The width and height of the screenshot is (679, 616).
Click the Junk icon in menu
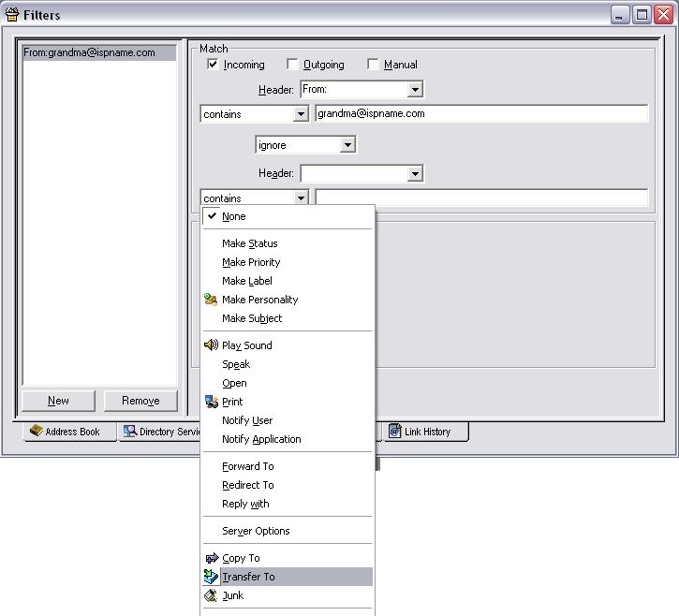pos(211,595)
